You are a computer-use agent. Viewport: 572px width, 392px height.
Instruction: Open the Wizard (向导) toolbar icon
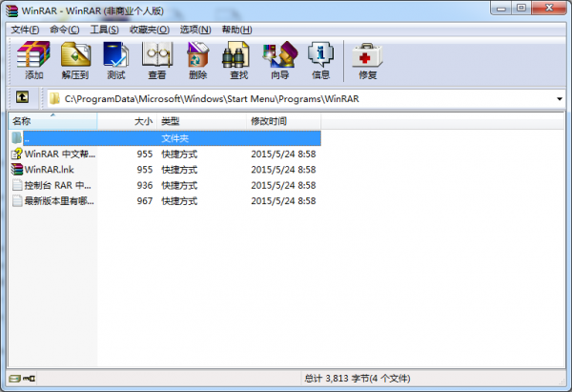coord(279,60)
